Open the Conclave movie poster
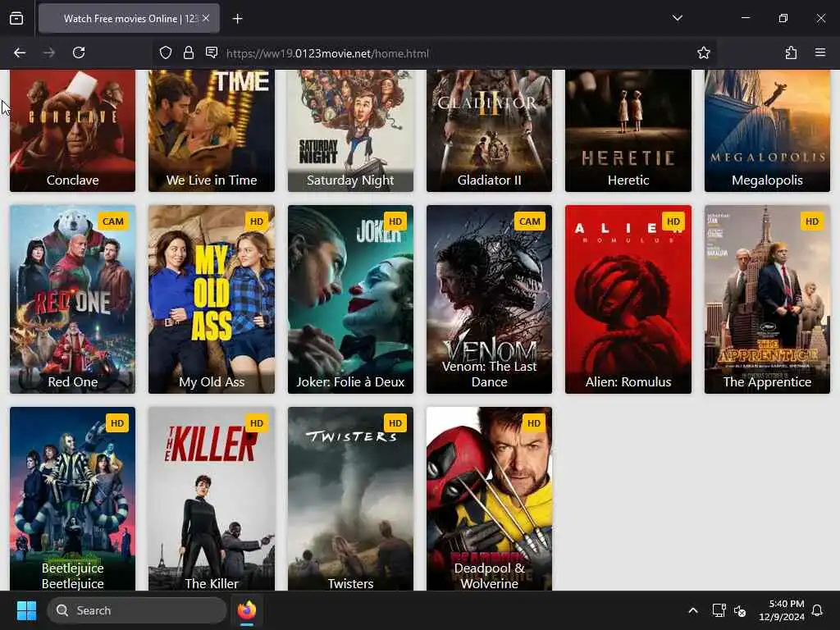This screenshot has height=630, width=840. point(72,130)
